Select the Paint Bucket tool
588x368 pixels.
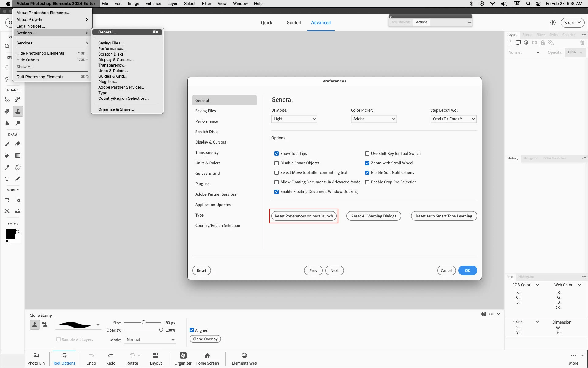pyautogui.click(x=7, y=155)
